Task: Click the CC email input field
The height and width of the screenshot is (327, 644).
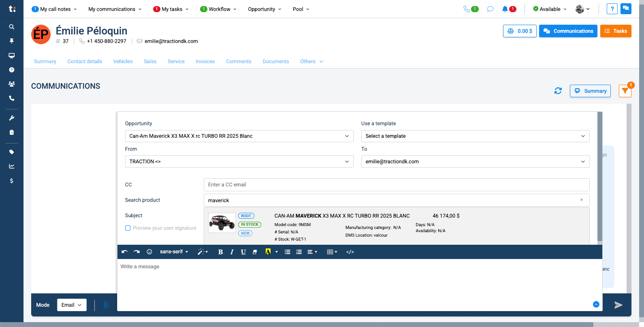Action: tap(397, 185)
